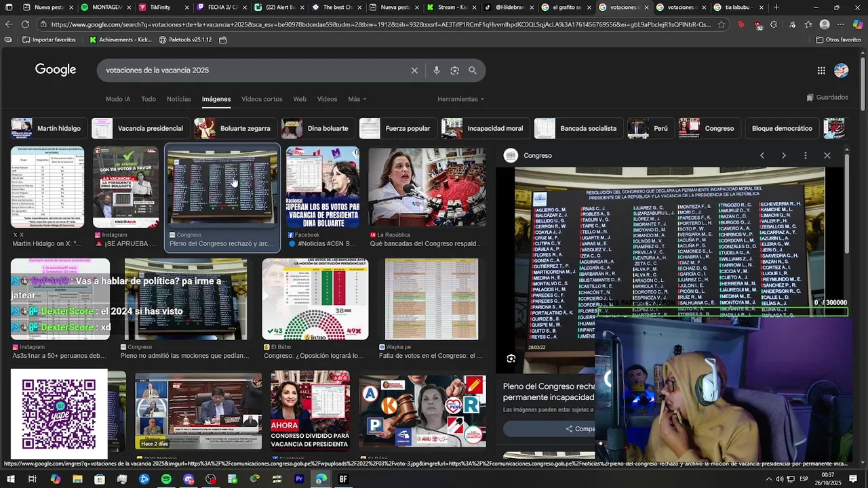Search inside image with Lens icon
Image resolution: width=868 pixels, height=488 pixels.
click(x=511, y=359)
